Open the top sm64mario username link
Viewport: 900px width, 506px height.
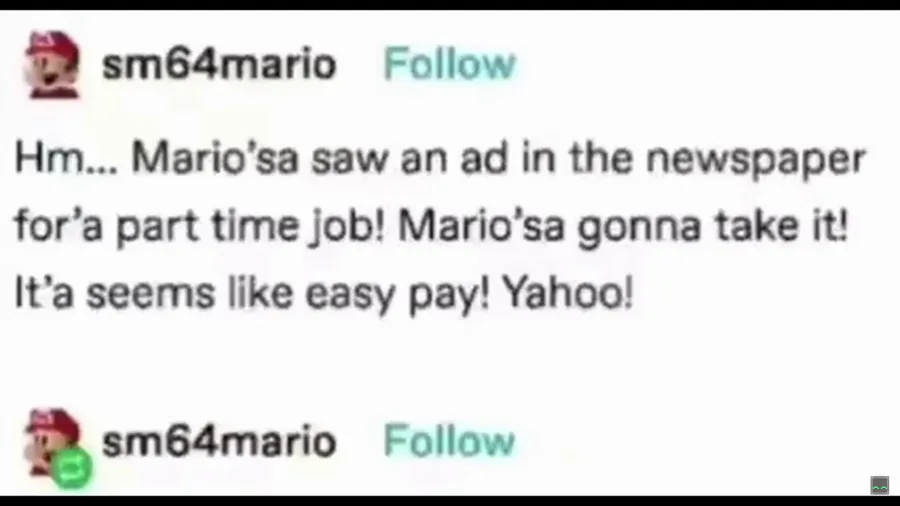219,64
